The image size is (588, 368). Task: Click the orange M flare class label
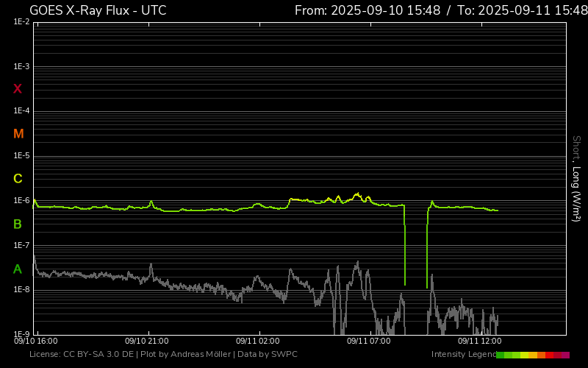(18, 134)
